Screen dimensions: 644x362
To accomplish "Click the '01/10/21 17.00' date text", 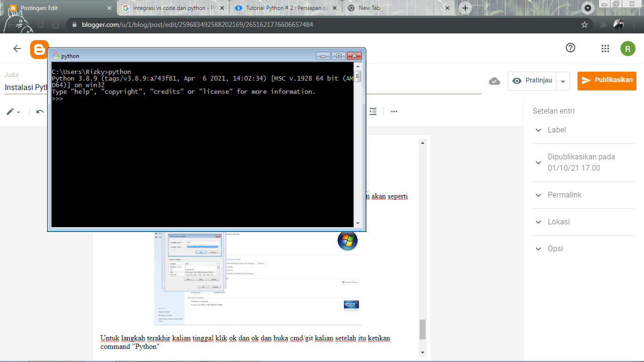I will tap(574, 168).
